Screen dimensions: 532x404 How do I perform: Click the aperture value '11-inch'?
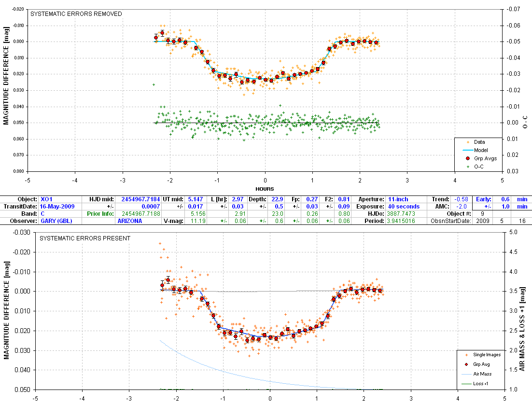click(398, 199)
